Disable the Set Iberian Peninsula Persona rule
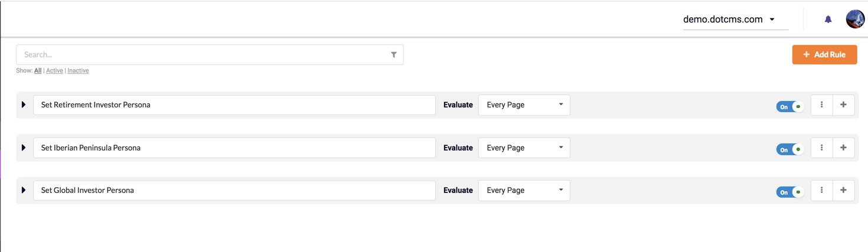Viewport: 868px width, 252px height. (x=789, y=149)
